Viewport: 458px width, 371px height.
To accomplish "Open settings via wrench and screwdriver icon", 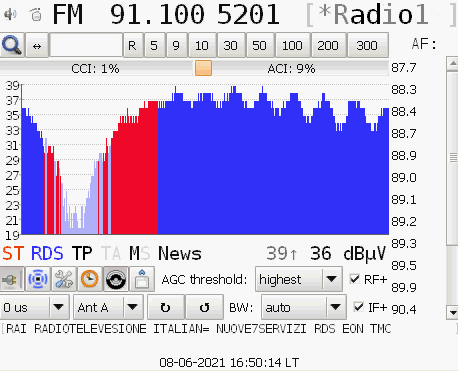I will pyautogui.click(x=64, y=279).
